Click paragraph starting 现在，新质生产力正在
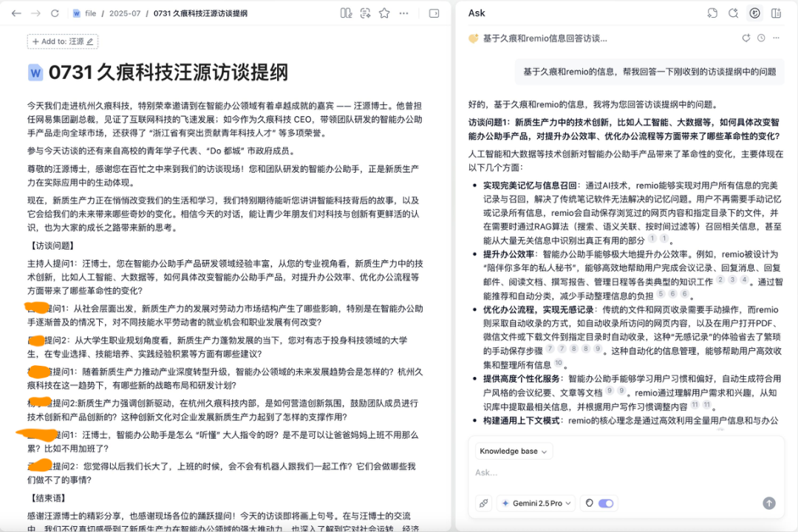The height and width of the screenshot is (532, 798). (x=223, y=214)
